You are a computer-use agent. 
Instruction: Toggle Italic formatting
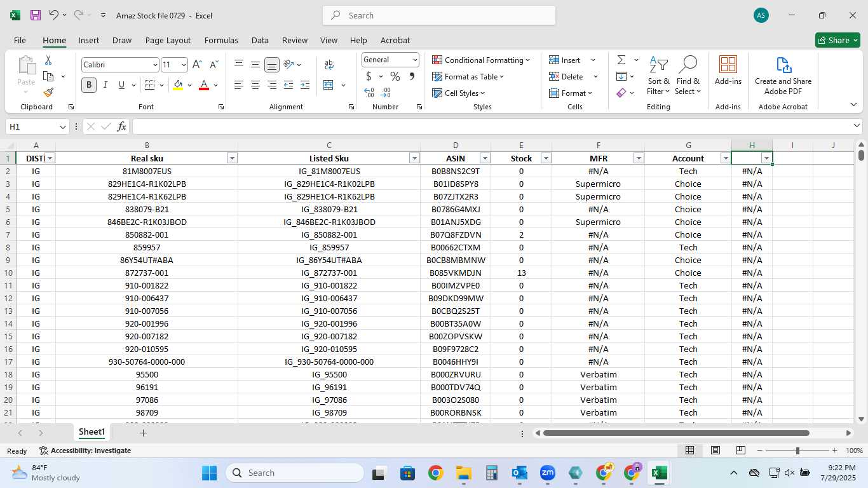coord(105,85)
